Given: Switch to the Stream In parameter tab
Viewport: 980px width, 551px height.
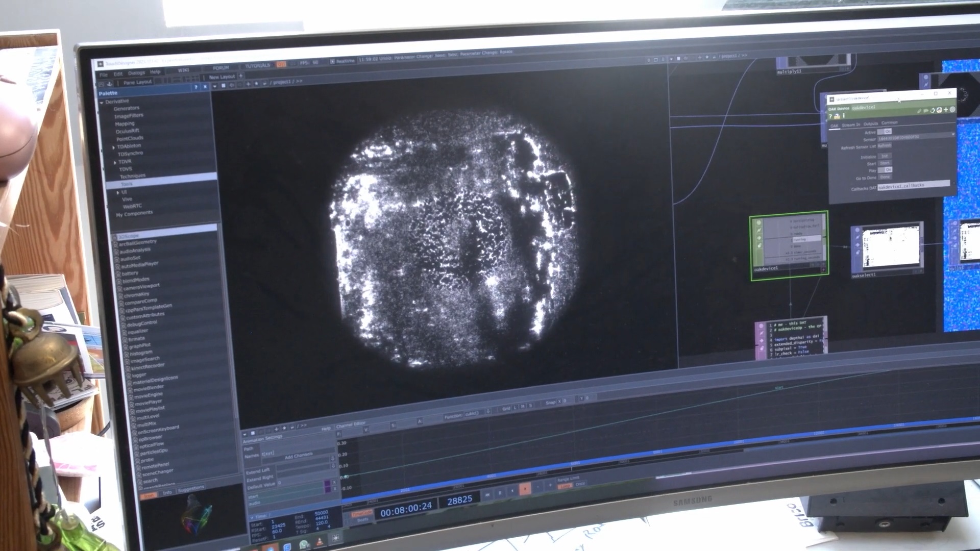Looking at the screenshot, I should 851,125.
